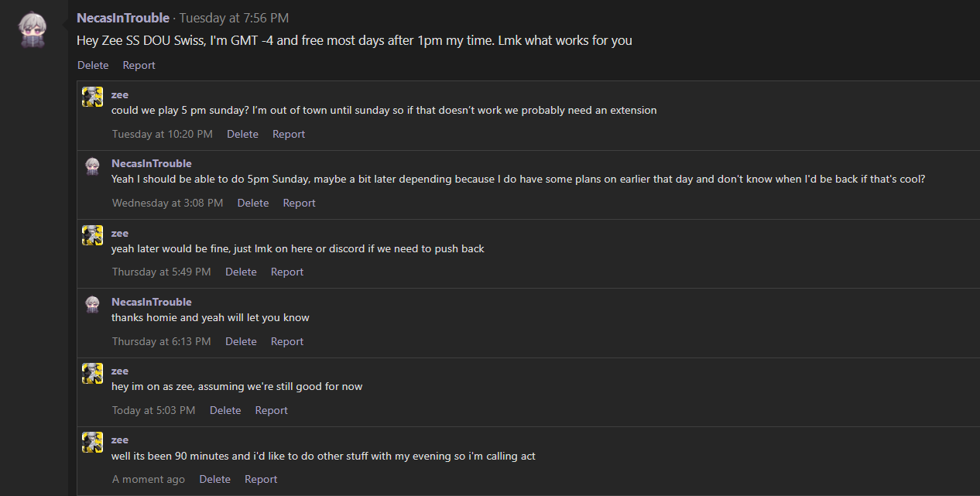Click zee's avatar on the Thursday 5:49 PM comment

[92, 235]
